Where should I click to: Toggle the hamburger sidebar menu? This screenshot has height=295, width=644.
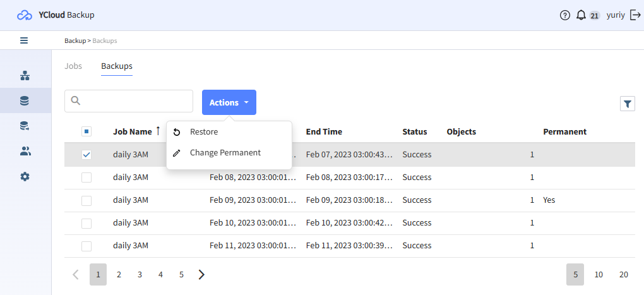click(x=24, y=40)
